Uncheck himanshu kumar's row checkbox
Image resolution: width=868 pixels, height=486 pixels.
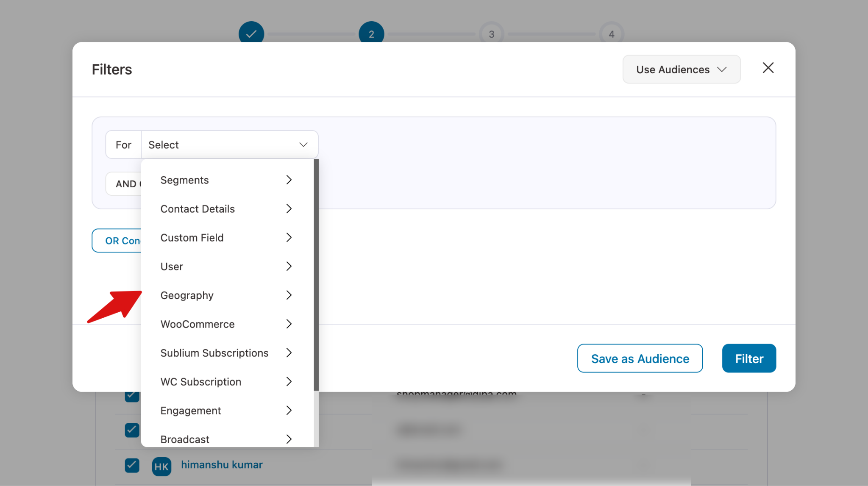pos(132,465)
